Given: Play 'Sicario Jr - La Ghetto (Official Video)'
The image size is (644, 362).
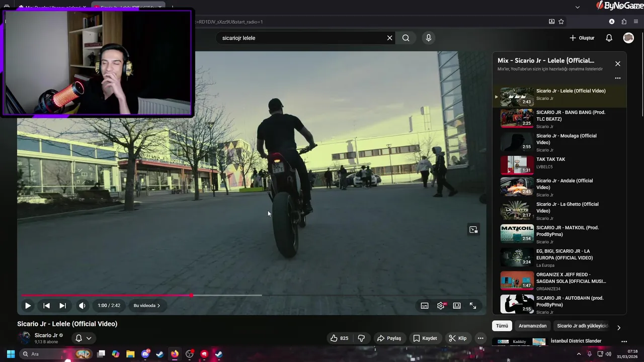Looking at the screenshot, I should (x=559, y=211).
